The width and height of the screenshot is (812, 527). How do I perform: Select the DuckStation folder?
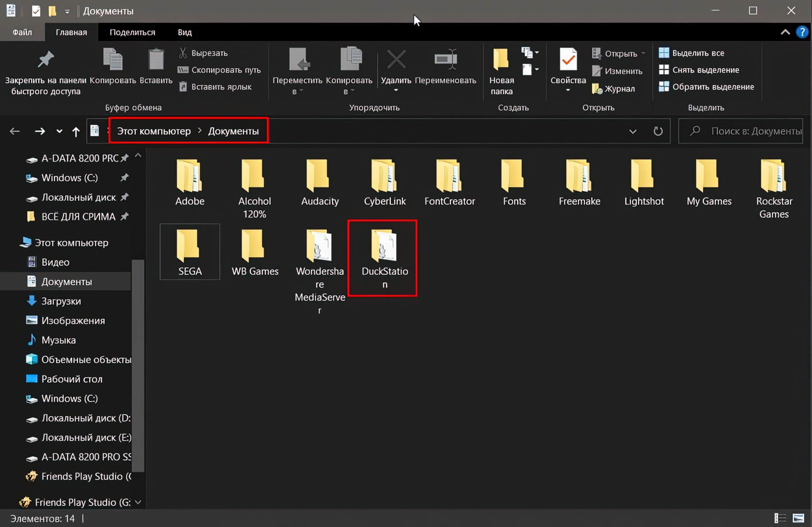384,258
